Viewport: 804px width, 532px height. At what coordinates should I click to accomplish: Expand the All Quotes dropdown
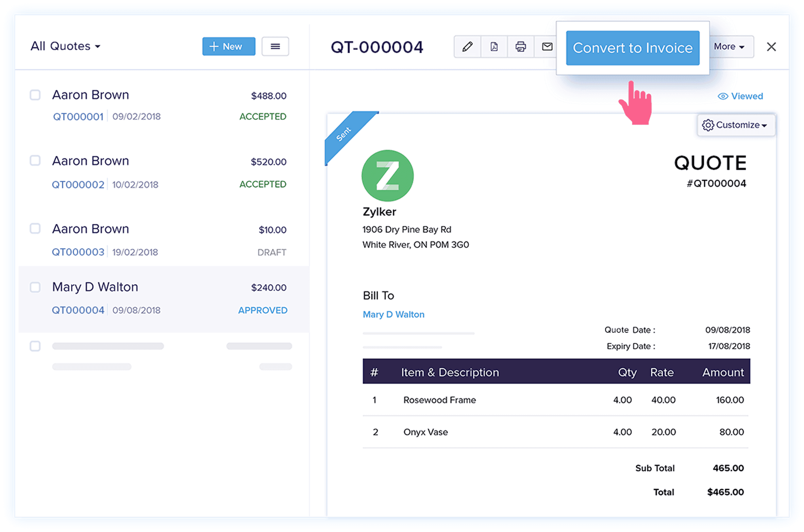tap(65, 46)
